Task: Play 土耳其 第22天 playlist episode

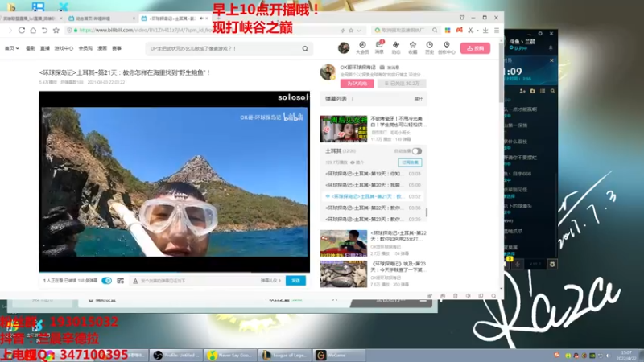Action: pos(373,208)
